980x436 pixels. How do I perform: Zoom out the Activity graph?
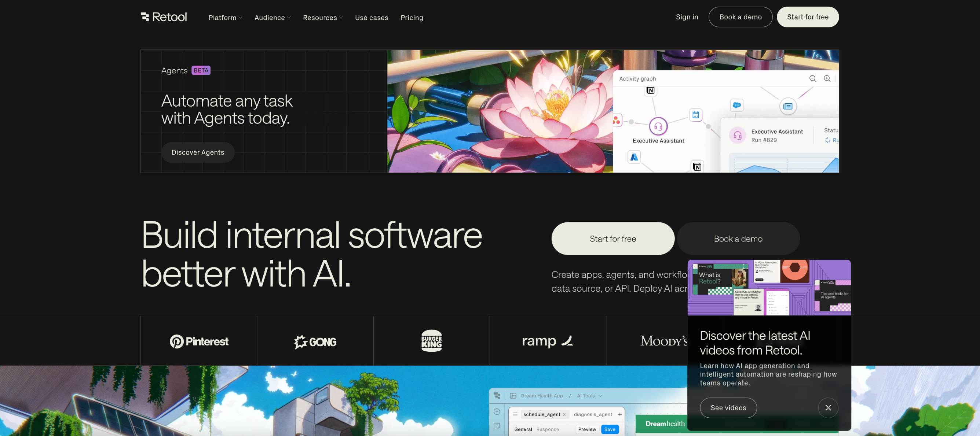(x=813, y=79)
